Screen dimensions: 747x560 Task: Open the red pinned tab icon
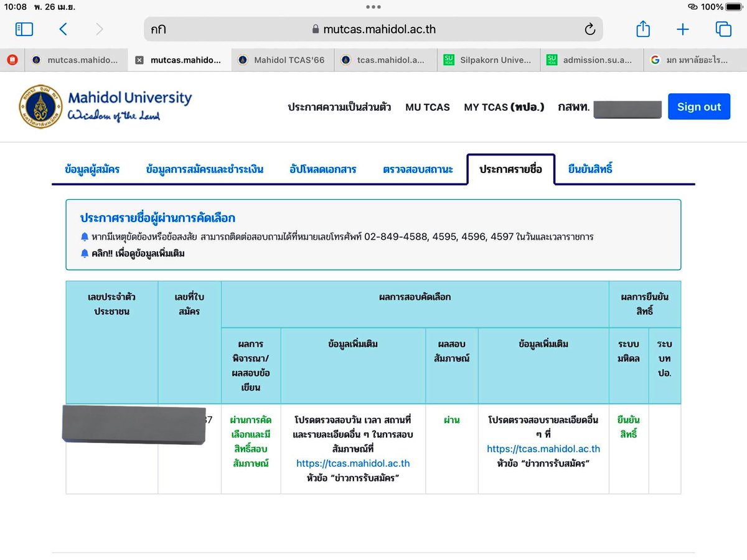[x=12, y=60]
